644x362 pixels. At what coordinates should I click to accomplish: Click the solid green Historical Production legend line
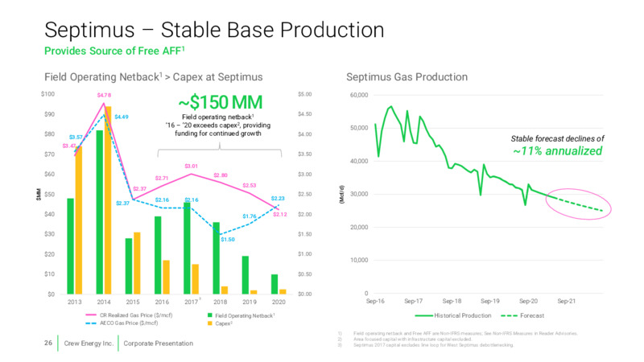424,316
